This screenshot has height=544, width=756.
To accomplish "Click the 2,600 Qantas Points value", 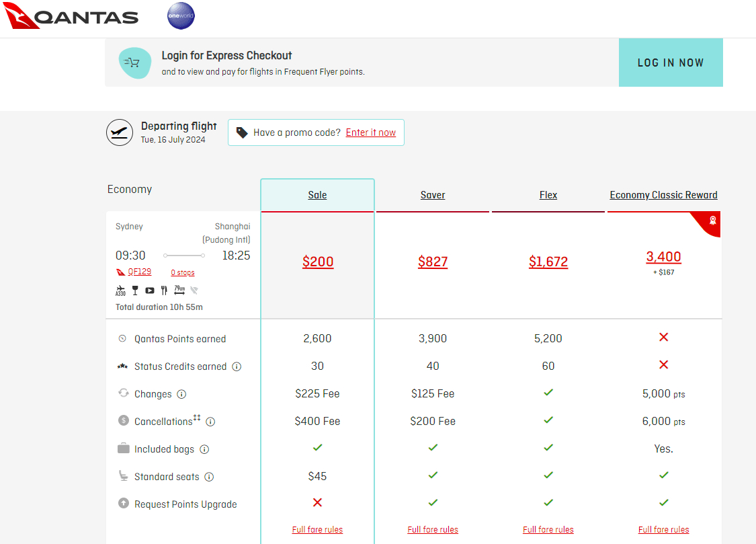I will (317, 338).
